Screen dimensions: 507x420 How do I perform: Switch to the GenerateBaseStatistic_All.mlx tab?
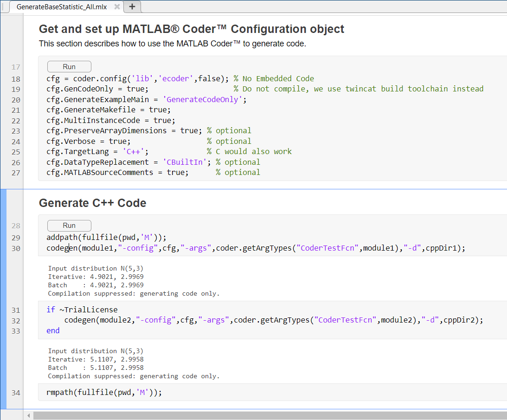[61, 7]
